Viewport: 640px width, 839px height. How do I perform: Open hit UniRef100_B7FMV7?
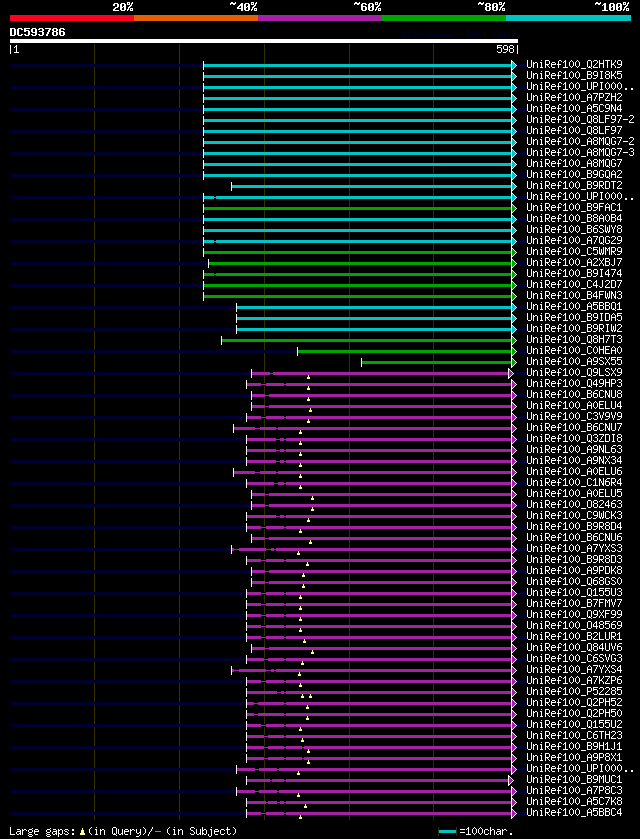[x=574, y=604]
